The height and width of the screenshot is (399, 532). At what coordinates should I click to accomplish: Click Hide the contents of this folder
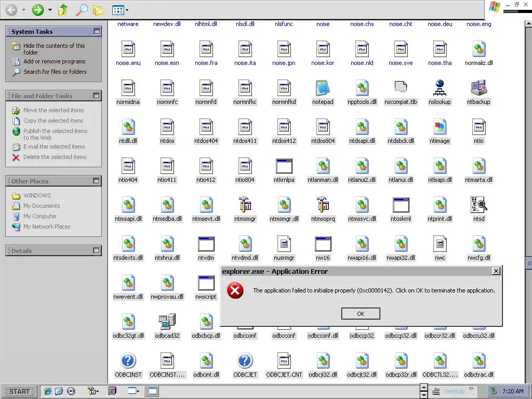pyautogui.click(x=54, y=49)
